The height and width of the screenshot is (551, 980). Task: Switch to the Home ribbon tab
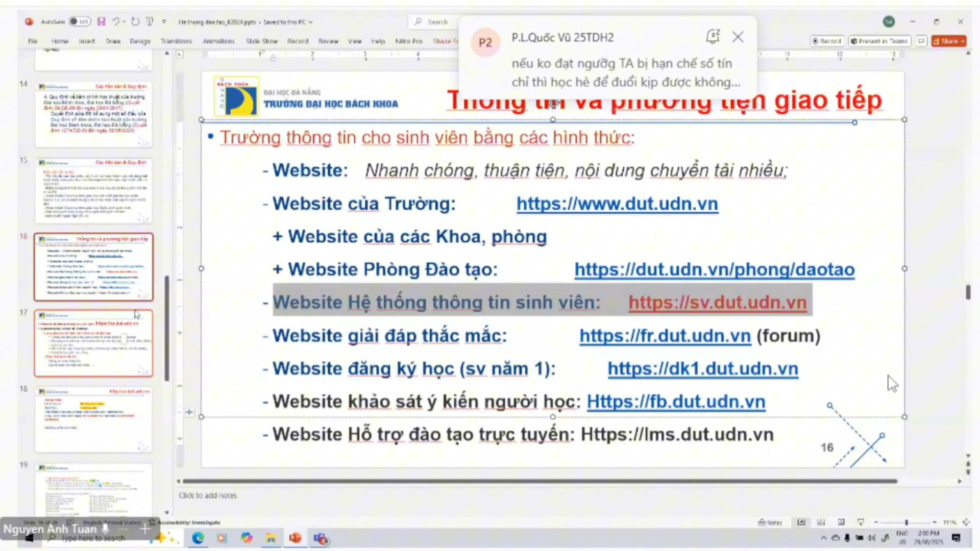(x=60, y=41)
